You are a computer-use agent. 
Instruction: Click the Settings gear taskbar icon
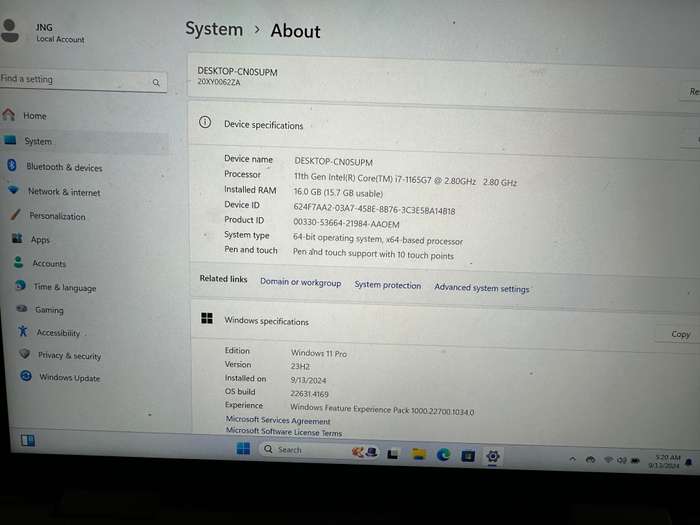pos(493,456)
